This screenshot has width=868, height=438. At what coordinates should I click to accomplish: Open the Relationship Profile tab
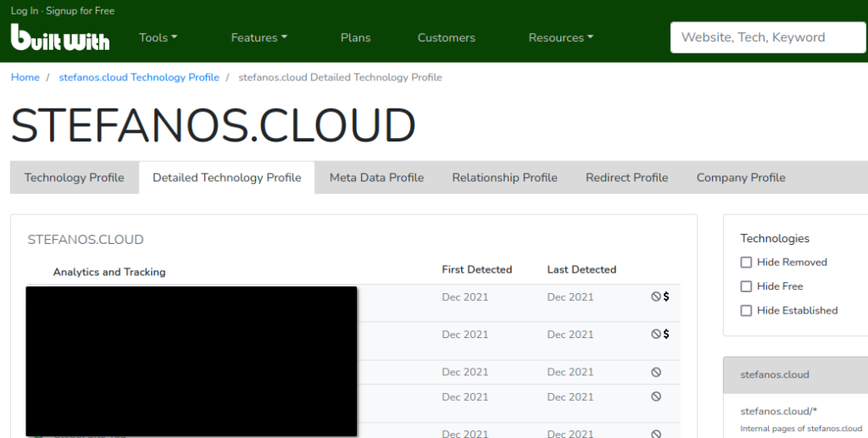[505, 178]
